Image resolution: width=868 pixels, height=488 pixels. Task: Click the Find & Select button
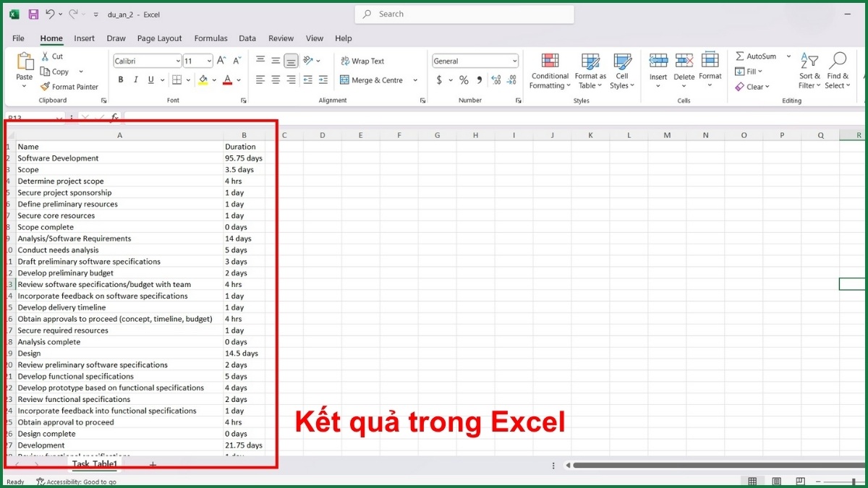[x=838, y=70]
